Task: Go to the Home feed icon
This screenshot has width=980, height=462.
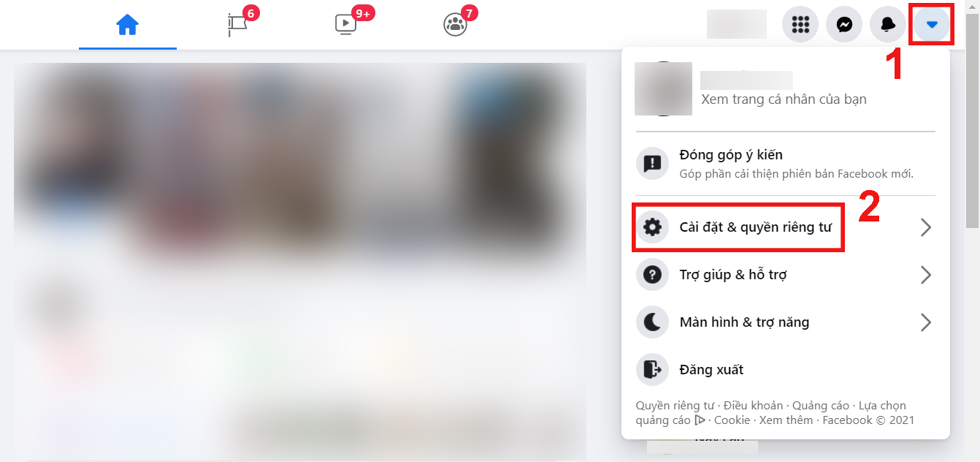Action: click(x=128, y=25)
